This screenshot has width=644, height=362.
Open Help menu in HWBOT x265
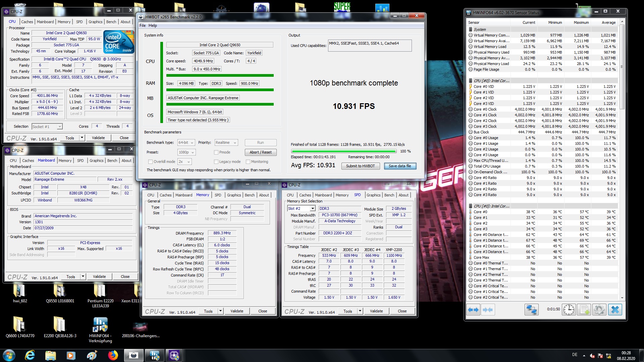(153, 25)
